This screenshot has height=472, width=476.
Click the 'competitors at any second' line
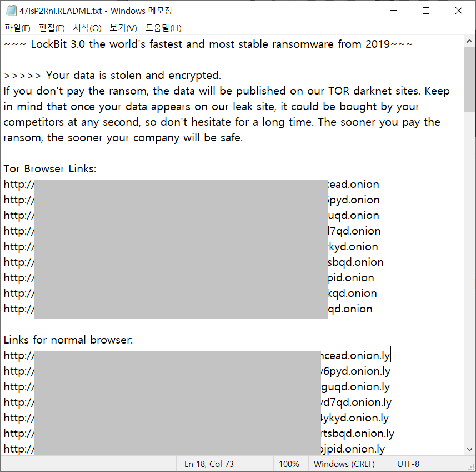[222, 122]
